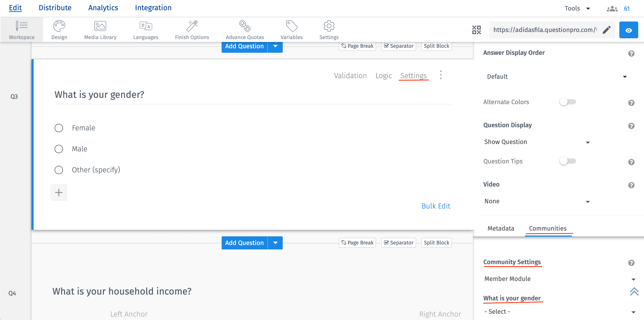644x320 pixels.
Task: Click the plus box to add answer option
Action: pyautogui.click(x=59, y=193)
